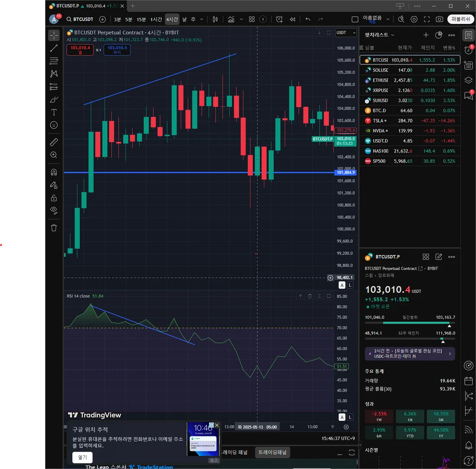Close the 구글 위치 추적 advertisement
The width and height of the screenshot is (476, 469).
coord(217,425)
